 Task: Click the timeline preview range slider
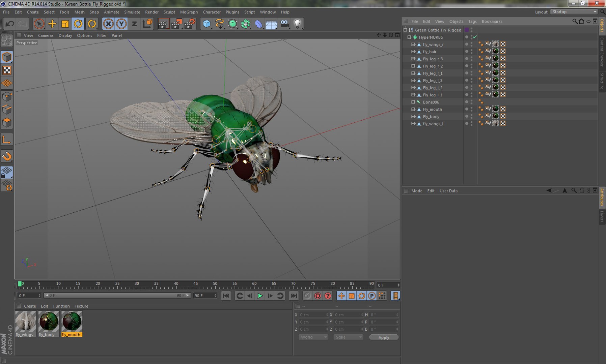coord(117,296)
